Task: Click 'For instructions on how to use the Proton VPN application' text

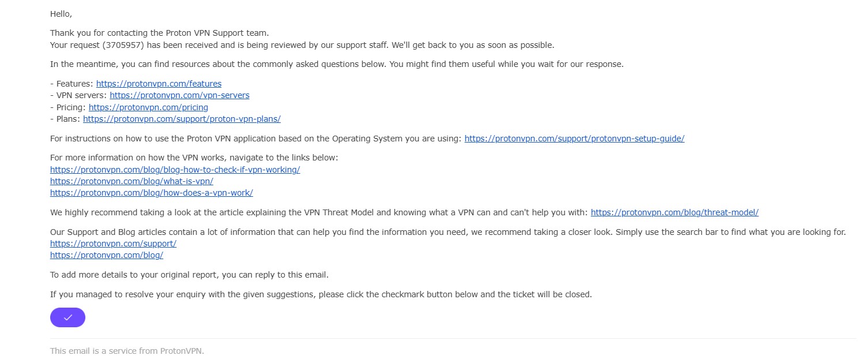Action: point(256,139)
